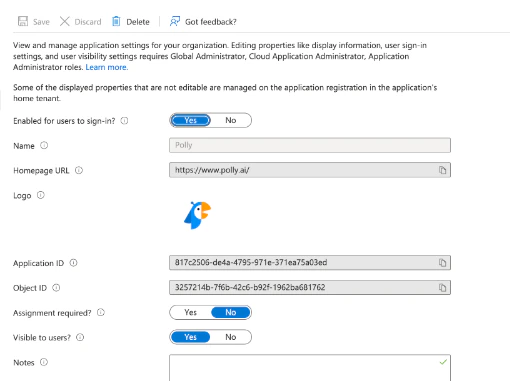510x381 pixels.
Task: Click the Homepage URL label text
Action: 41,171
